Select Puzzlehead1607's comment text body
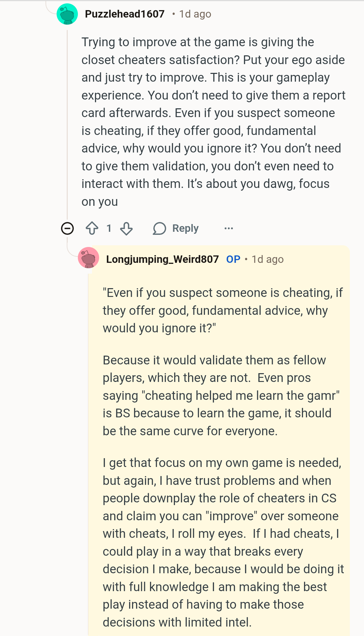 click(x=212, y=122)
